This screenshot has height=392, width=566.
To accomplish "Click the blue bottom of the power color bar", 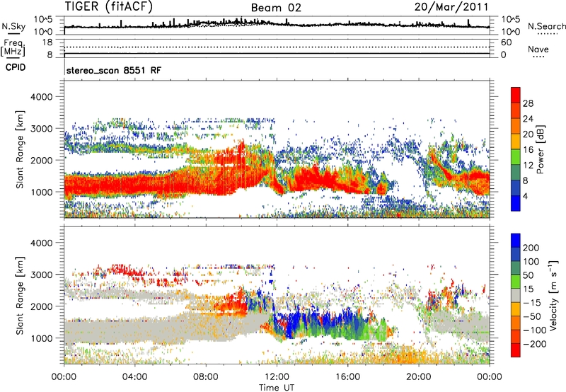I will pos(516,203).
